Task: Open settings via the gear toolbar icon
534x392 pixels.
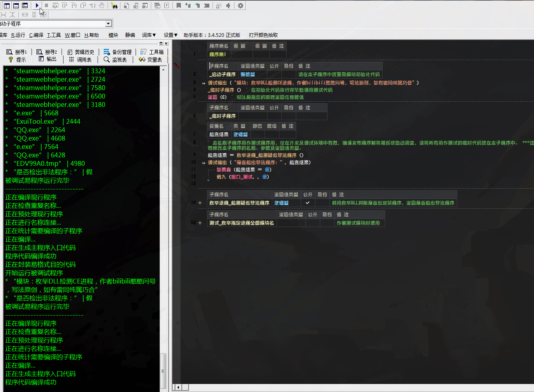Action: coord(240,5)
